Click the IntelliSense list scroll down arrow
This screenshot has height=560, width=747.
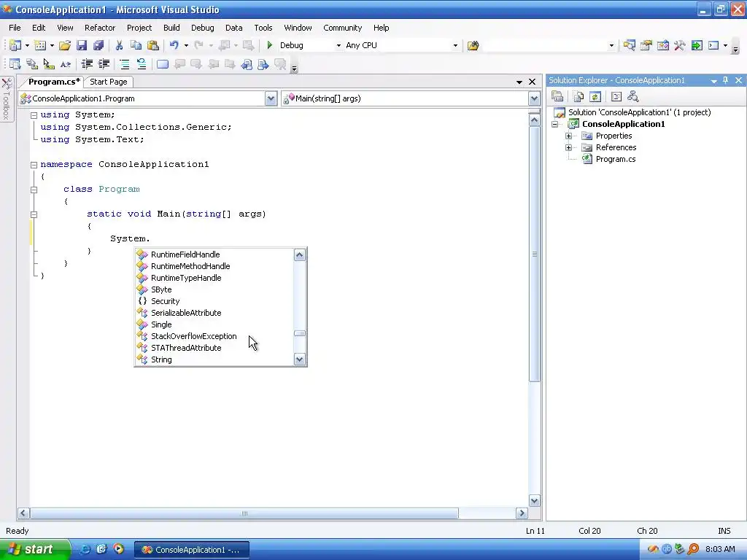click(300, 359)
